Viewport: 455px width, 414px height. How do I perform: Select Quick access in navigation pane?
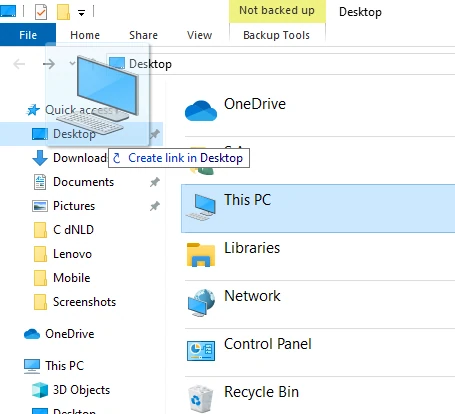79,110
